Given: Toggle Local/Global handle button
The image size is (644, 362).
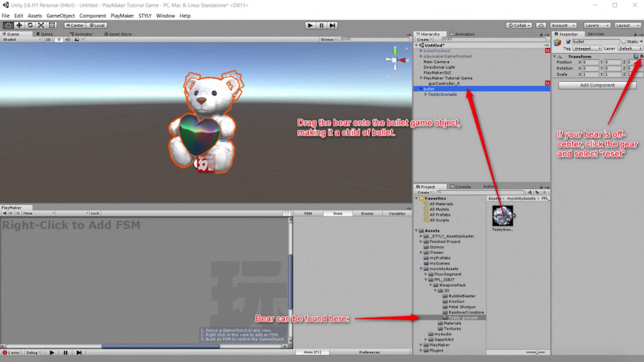Looking at the screenshot, I should click(97, 25).
